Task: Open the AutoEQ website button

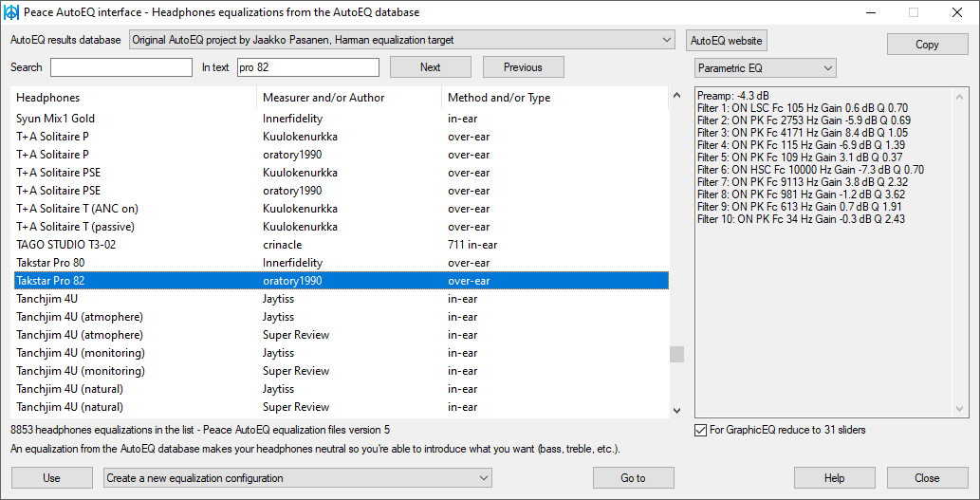Action: (726, 41)
